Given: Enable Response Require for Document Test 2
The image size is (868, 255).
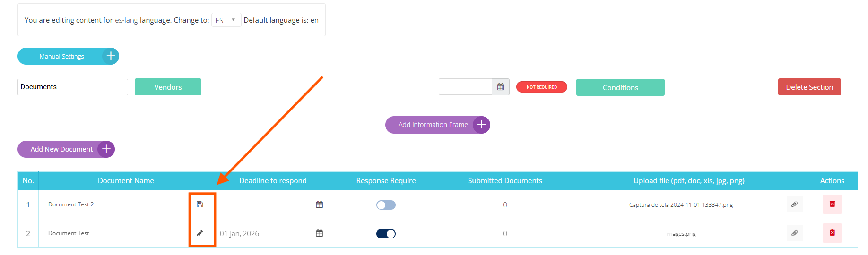Looking at the screenshot, I should coord(386,205).
